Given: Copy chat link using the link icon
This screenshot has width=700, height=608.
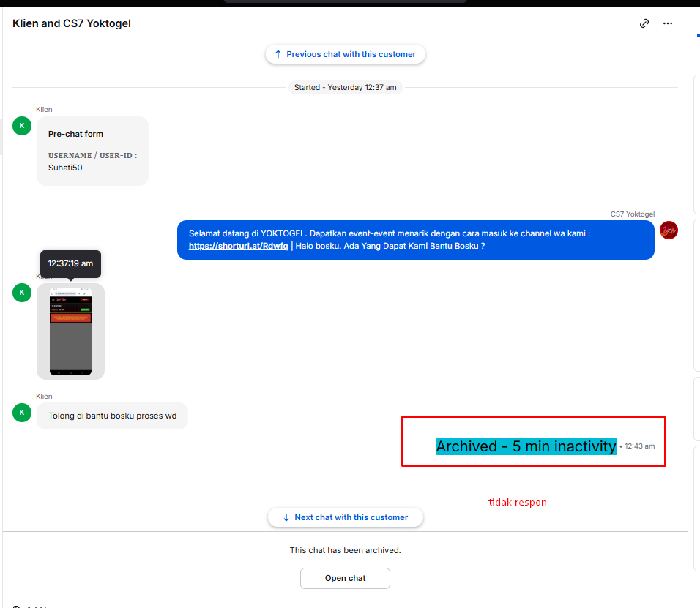Looking at the screenshot, I should pyautogui.click(x=644, y=23).
